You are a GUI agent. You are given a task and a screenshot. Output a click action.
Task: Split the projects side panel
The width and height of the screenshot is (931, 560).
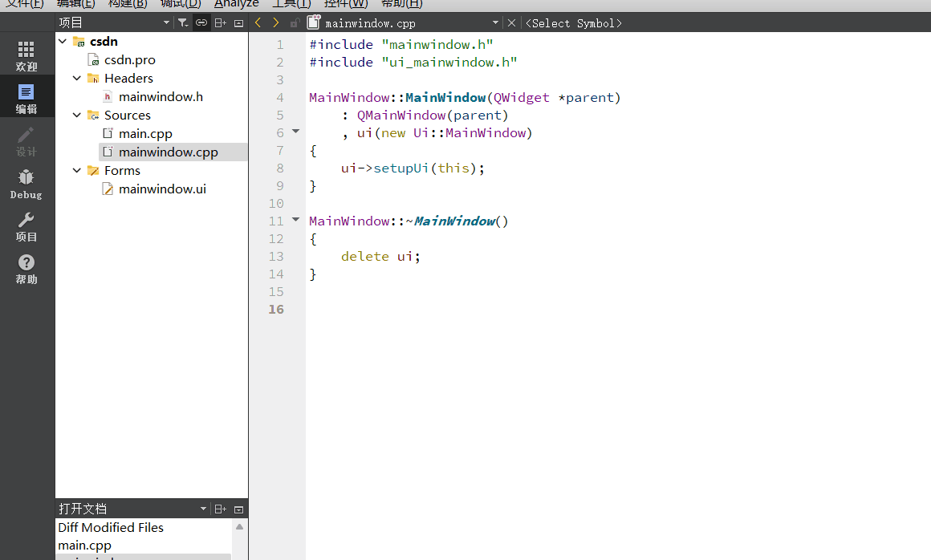pos(220,23)
